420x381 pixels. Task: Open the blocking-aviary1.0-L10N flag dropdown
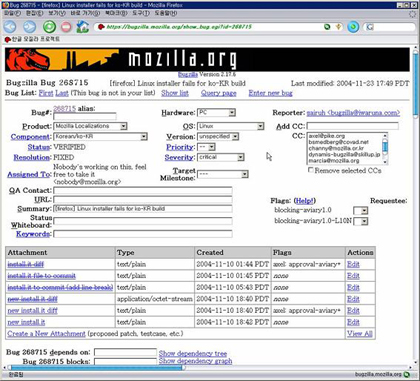coord(361,221)
